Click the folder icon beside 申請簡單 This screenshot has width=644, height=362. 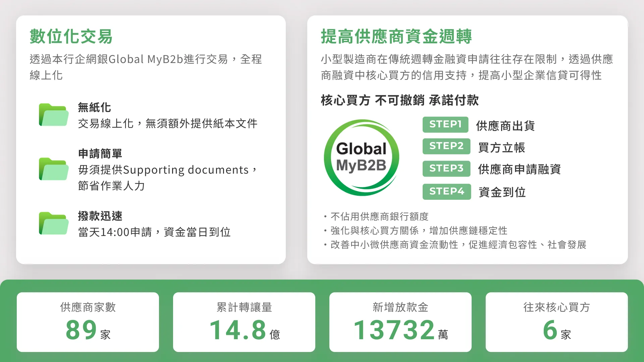pyautogui.click(x=54, y=169)
